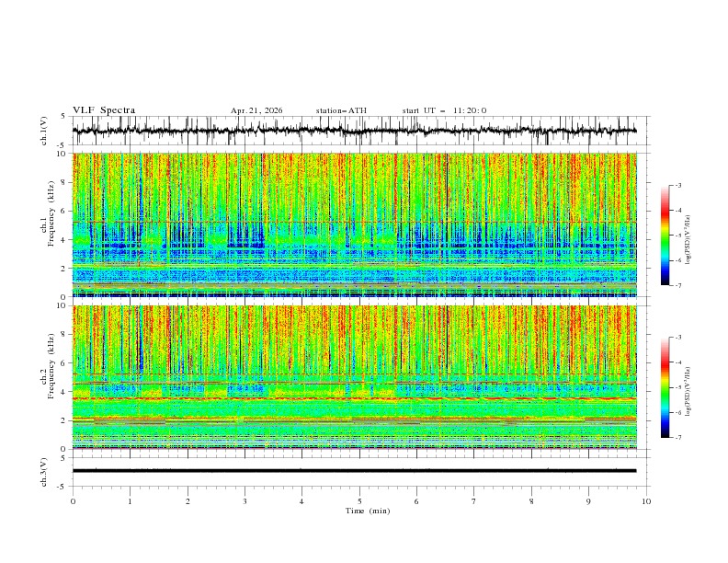Click the start UT 11:20:0 label
The image size is (728, 563).
[x=444, y=110]
